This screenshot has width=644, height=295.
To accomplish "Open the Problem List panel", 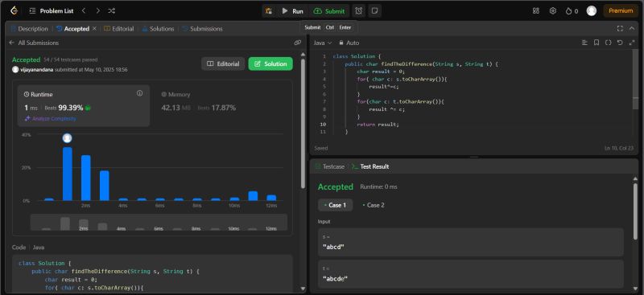I will pos(52,11).
